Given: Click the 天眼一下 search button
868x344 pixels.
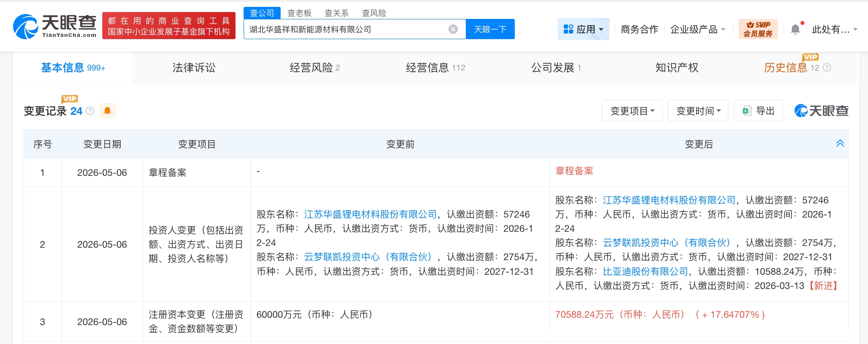Looking at the screenshot, I should pos(490,29).
